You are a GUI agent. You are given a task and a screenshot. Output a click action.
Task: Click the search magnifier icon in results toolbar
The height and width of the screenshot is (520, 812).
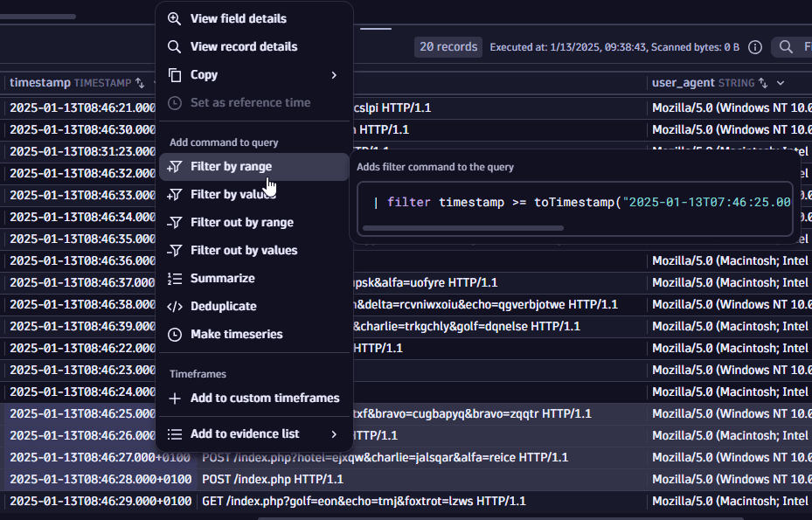tap(786, 47)
